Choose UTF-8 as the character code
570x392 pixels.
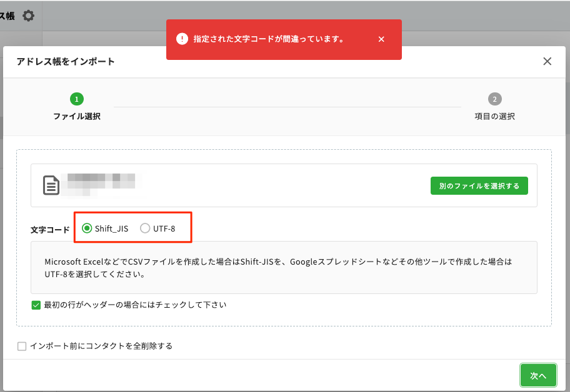(x=145, y=228)
